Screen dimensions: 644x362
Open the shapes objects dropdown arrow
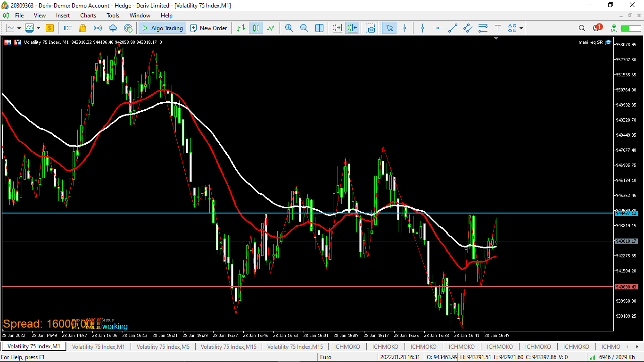[x=521, y=28]
